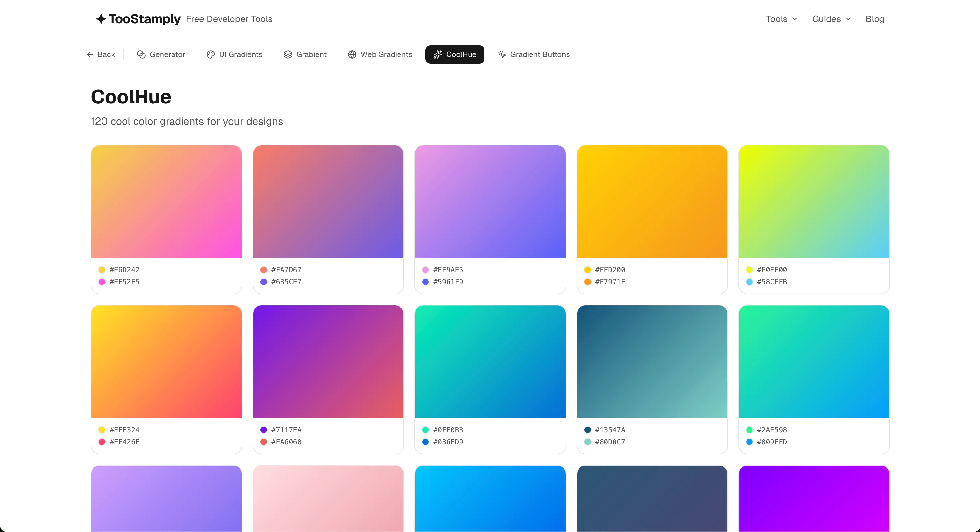Select the #F0FF00 to #58CFFB gradient preview
Viewport: 980px width, 532px height.
click(x=814, y=201)
